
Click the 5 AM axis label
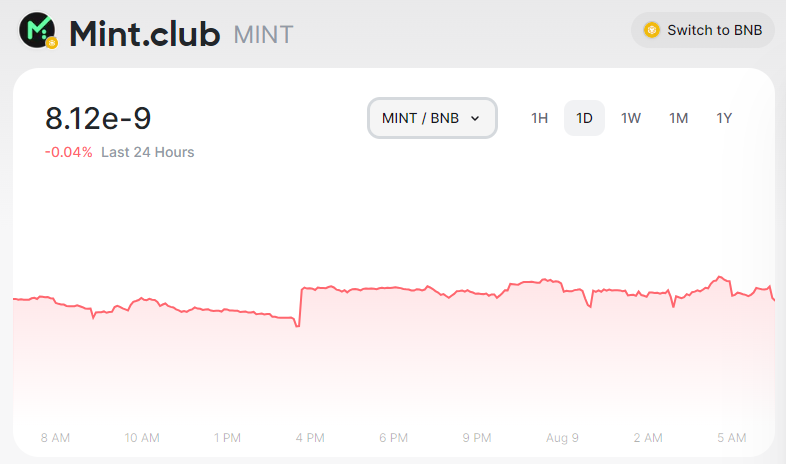point(731,438)
